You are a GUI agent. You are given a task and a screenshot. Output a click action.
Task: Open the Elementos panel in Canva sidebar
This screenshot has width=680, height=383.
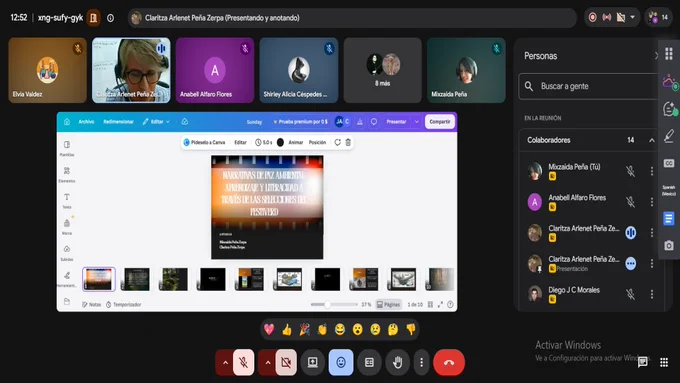(67, 174)
